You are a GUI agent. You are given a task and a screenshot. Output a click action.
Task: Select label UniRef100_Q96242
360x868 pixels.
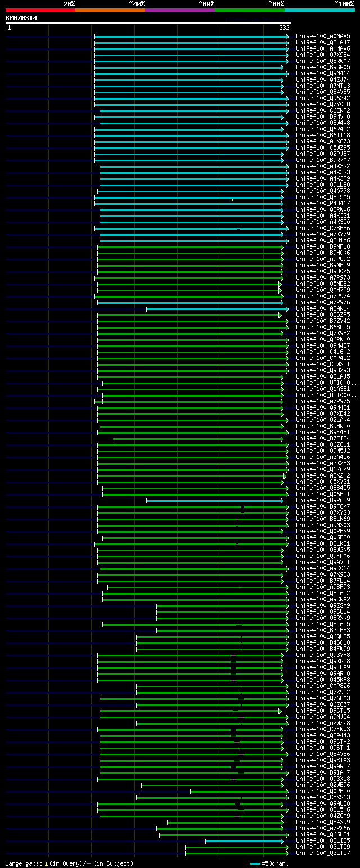click(323, 98)
